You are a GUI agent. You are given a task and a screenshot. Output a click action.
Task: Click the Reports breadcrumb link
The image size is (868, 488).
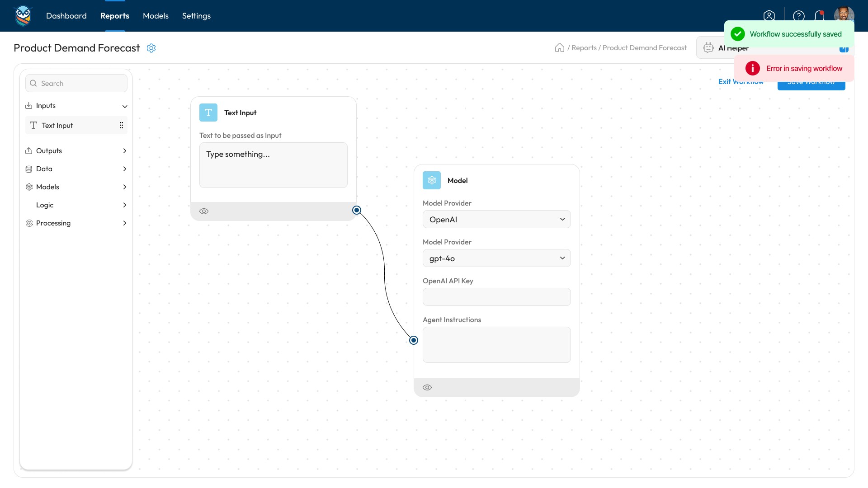coord(584,48)
